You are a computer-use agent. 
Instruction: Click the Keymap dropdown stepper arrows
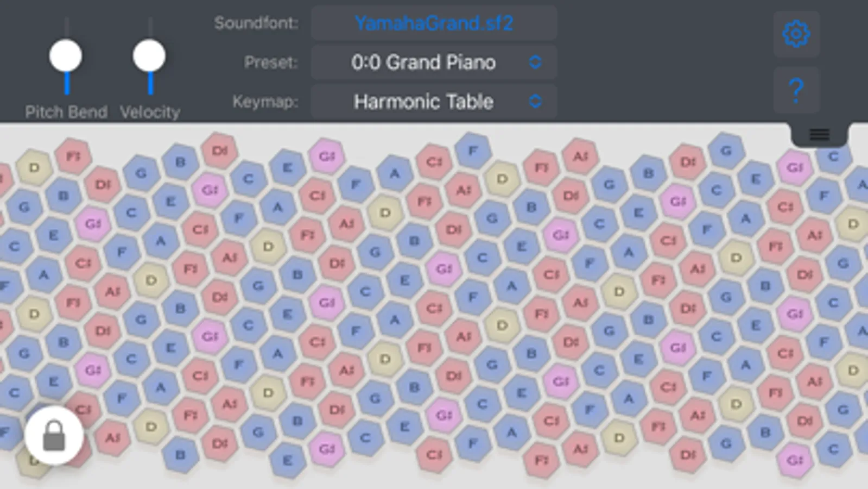(535, 102)
